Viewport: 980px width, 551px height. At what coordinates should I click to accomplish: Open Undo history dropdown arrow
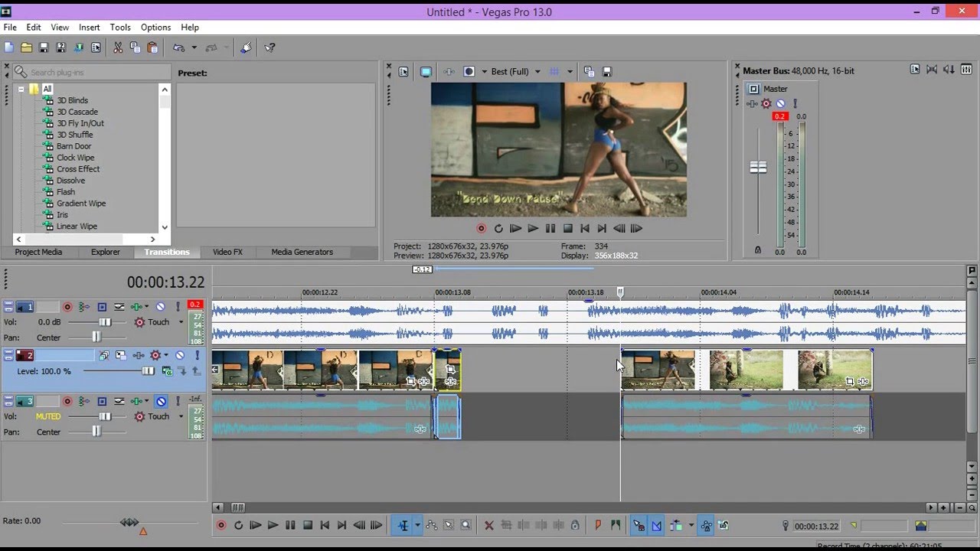click(194, 47)
